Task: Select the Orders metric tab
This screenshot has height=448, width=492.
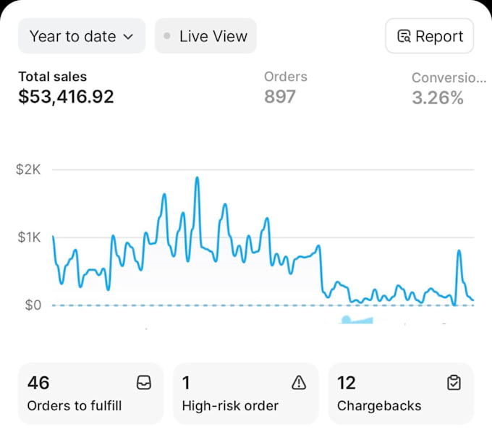Action: coord(286,88)
